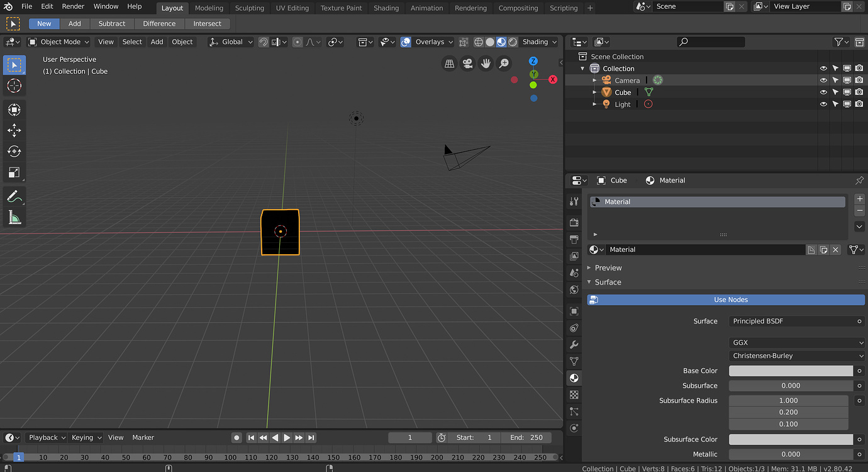The width and height of the screenshot is (868, 472).
Task: Remove the selected material slot
Action: 860,210
